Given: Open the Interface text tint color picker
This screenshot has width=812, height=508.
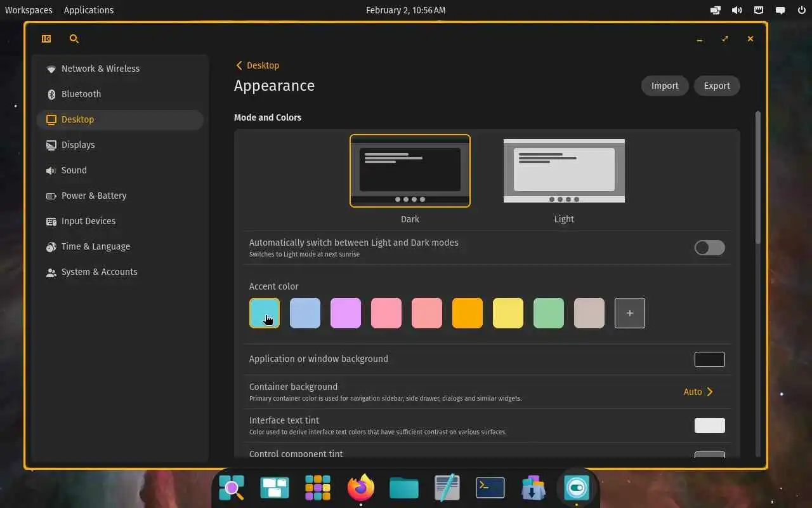Looking at the screenshot, I should (709, 425).
